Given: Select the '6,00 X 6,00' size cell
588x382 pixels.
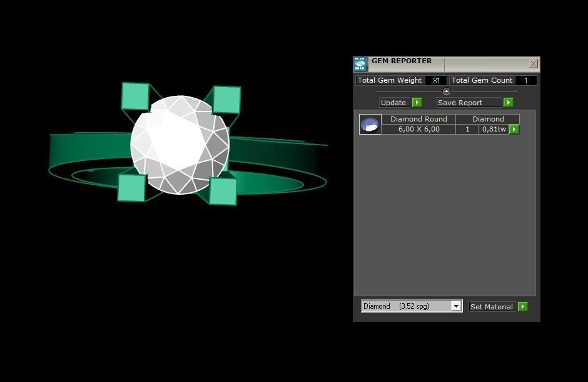Looking at the screenshot, I should pos(418,129).
